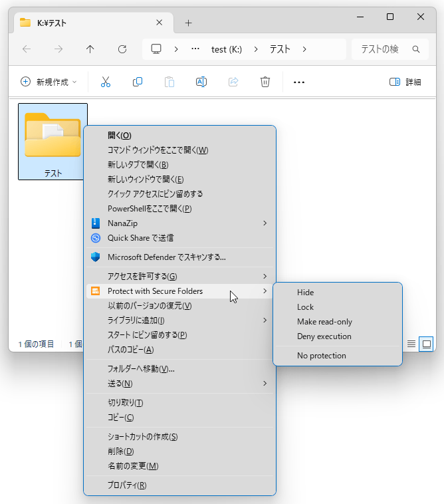The image size is (444, 504).
Task: Select No protection
Action: [338, 356]
